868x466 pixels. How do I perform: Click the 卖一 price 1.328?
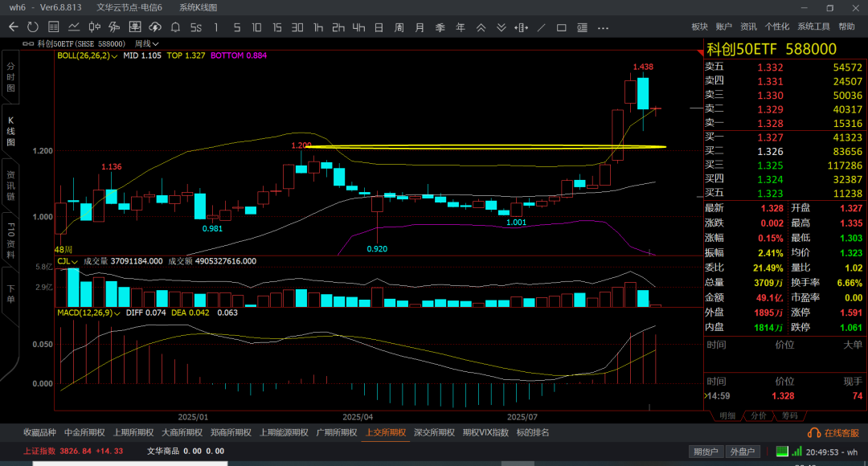tap(770, 124)
